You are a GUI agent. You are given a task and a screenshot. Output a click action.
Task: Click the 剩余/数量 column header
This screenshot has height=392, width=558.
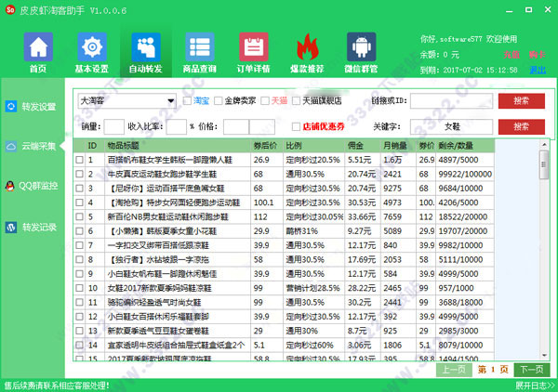465,146
